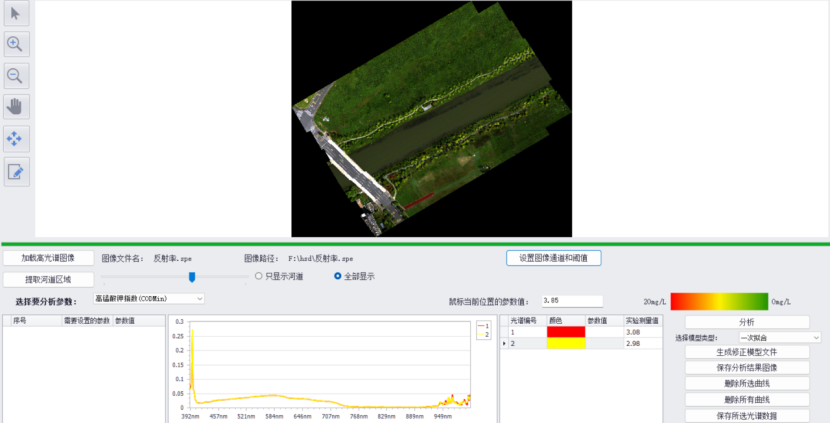Image resolution: width=830 pixels, height=423 pixels.
Task: Click the mouse position parameter value field
Action: (571, 300)
